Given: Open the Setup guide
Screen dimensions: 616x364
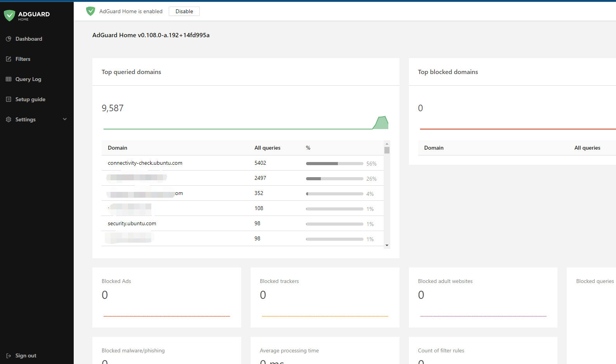Looking at the screenshot, I should [30, 99].
